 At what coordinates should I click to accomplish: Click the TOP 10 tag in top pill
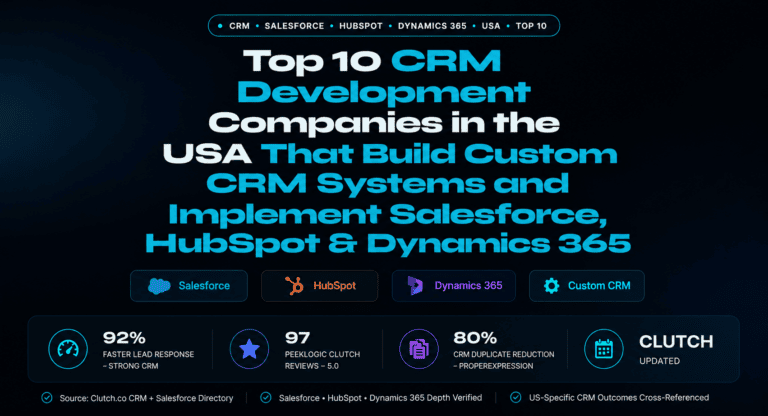pos(531,26)
